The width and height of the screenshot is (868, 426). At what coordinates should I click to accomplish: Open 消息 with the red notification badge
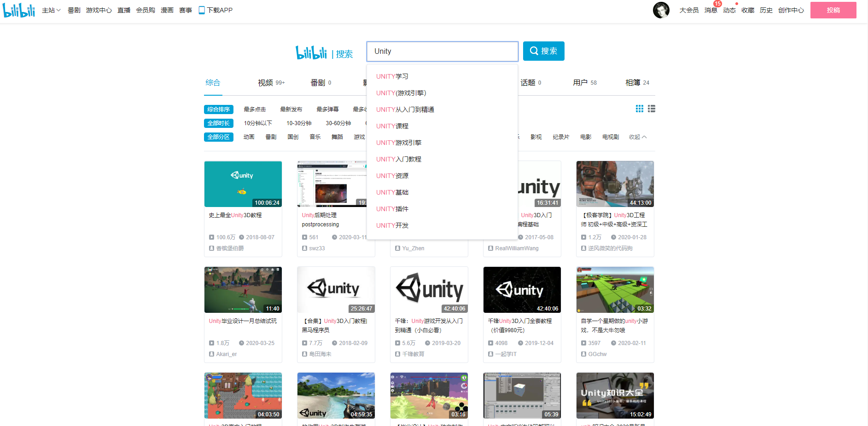tap(711, 10)
